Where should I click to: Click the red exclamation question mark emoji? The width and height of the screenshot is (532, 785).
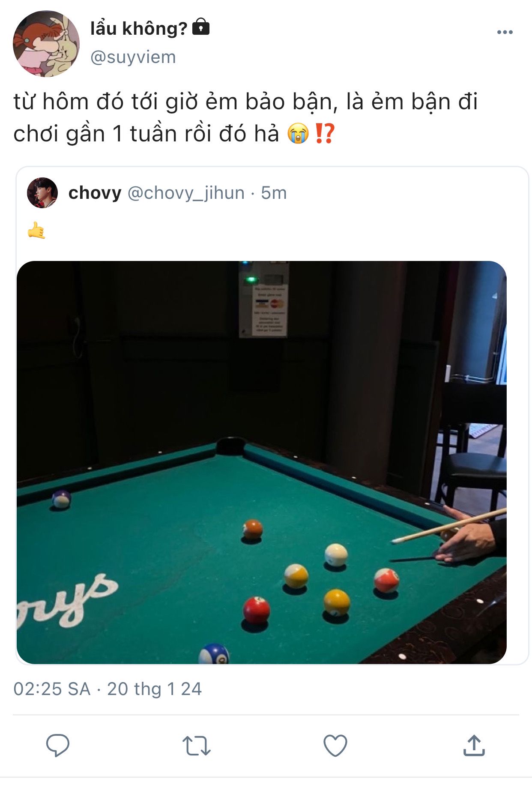[324, 133]
